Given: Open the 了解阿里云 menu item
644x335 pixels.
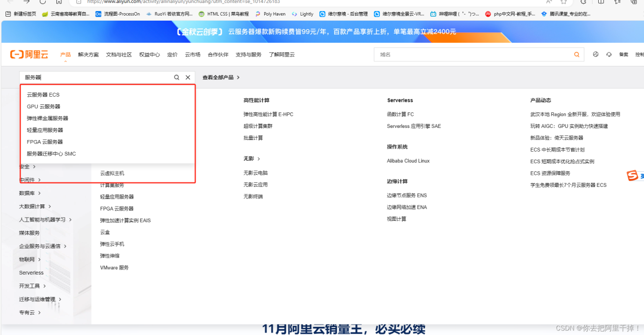Looking at the screenshot, I should coord(282,54).
